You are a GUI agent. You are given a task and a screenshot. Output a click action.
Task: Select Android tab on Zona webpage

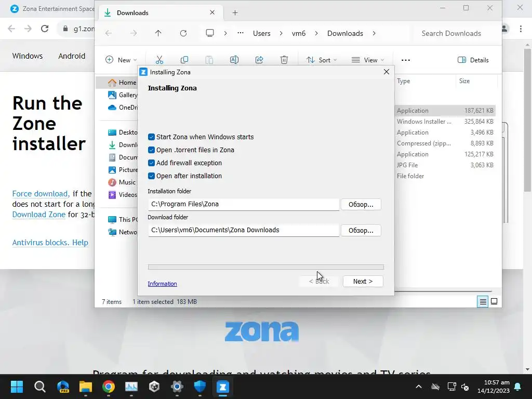(72, 56)
